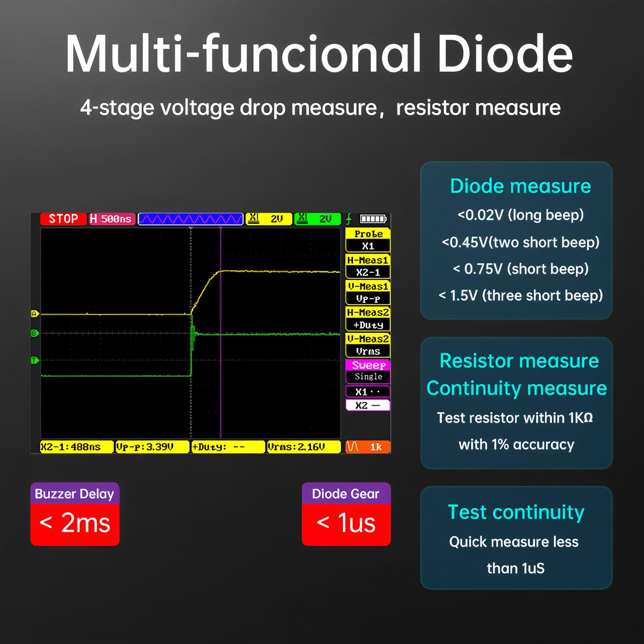Click the purple X2 cursor line
This screenshot has width=644, height=644.
221,332
